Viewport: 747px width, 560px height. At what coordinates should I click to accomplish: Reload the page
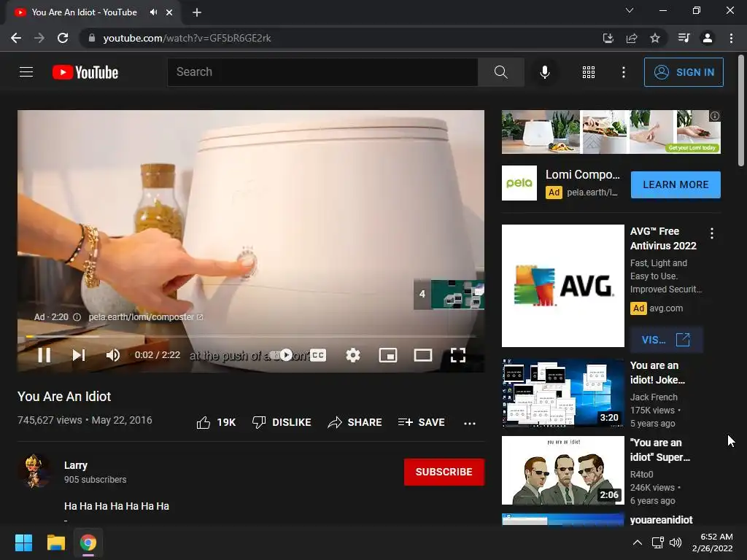pyautogui.click(x=63, y=38)
